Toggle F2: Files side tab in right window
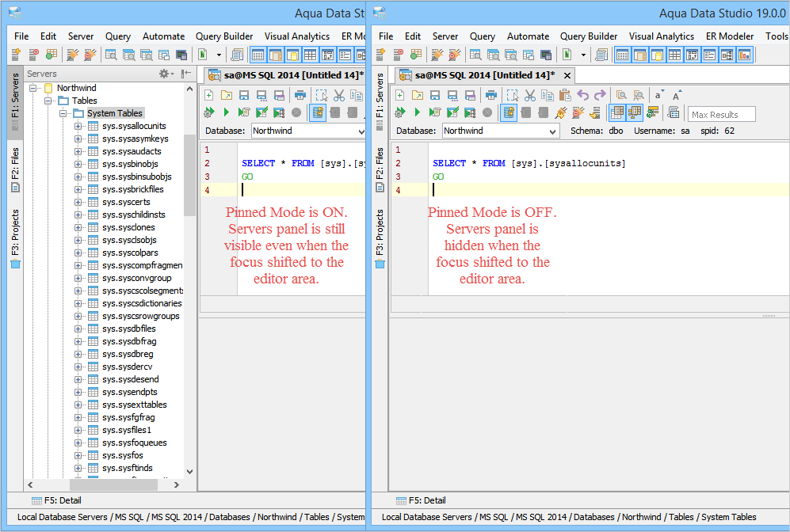This screenshot has height=532, width=790. point(380,169)
